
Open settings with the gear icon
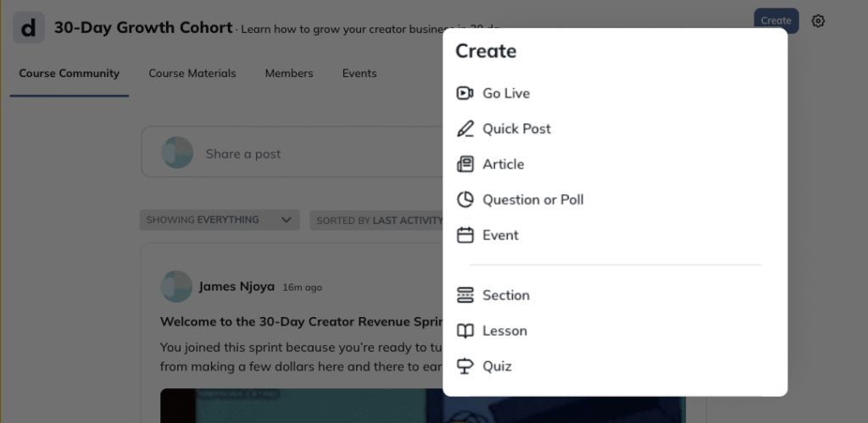818,21
